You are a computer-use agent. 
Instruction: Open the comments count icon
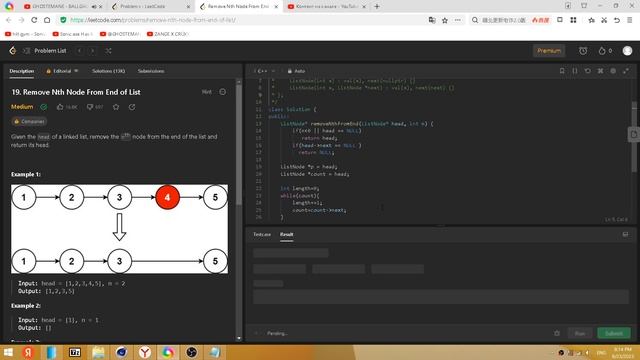click(90, 107)
